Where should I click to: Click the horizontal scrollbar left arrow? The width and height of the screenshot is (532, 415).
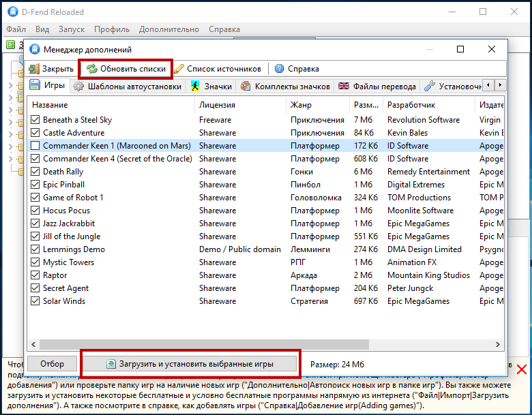(33, 345)
